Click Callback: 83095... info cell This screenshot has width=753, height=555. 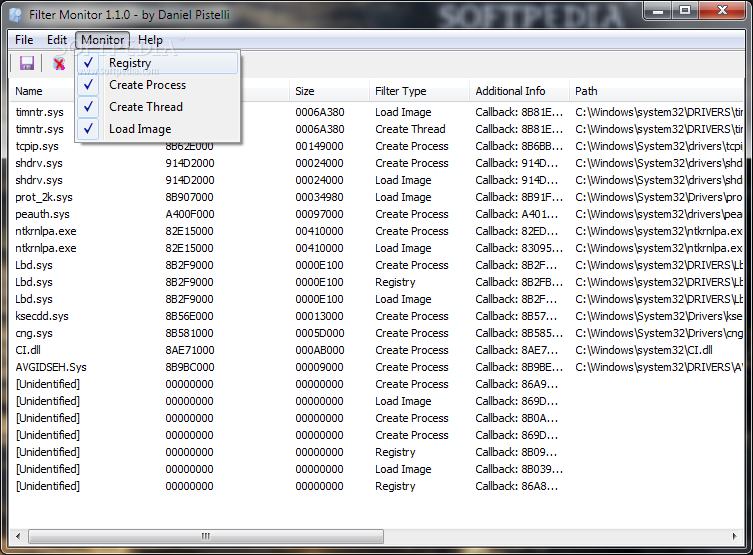tap(519, 248)
